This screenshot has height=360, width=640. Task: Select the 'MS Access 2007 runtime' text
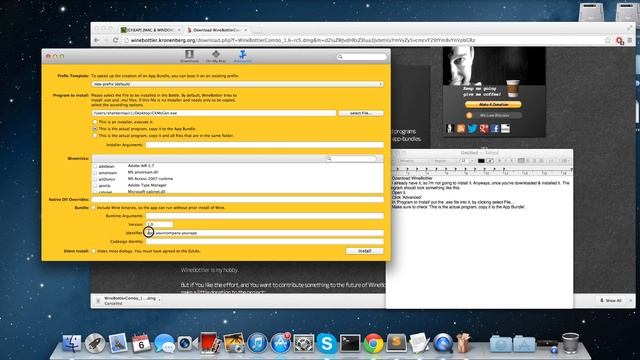(150, 179)
